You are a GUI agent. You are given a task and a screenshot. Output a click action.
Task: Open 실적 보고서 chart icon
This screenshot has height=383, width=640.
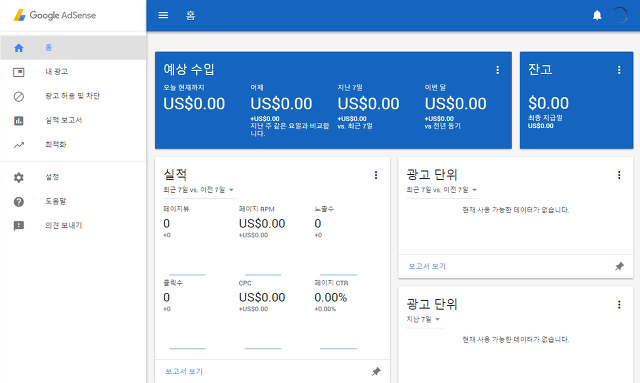click(19, 120)
